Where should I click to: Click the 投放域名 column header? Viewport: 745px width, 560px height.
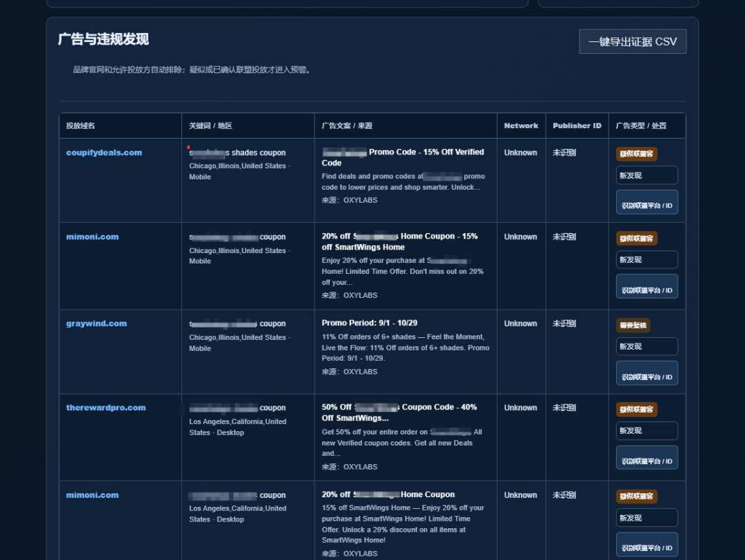click(x=80, y=126)
